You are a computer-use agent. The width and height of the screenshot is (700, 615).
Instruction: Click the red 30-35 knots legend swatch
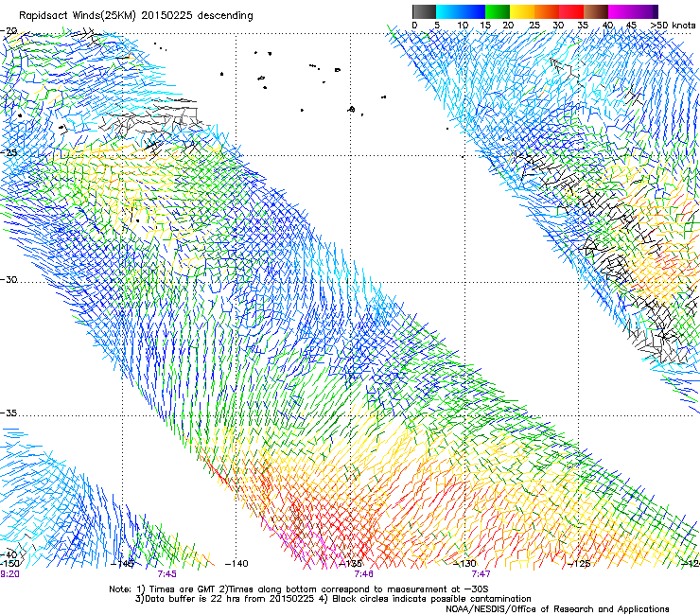coord(571,11)
